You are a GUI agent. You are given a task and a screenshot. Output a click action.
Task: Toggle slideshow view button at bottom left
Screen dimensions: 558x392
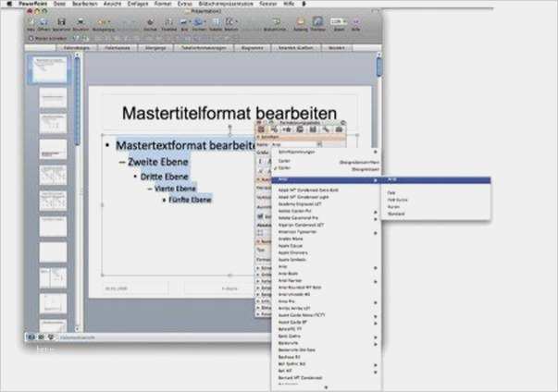click(51, 337)
